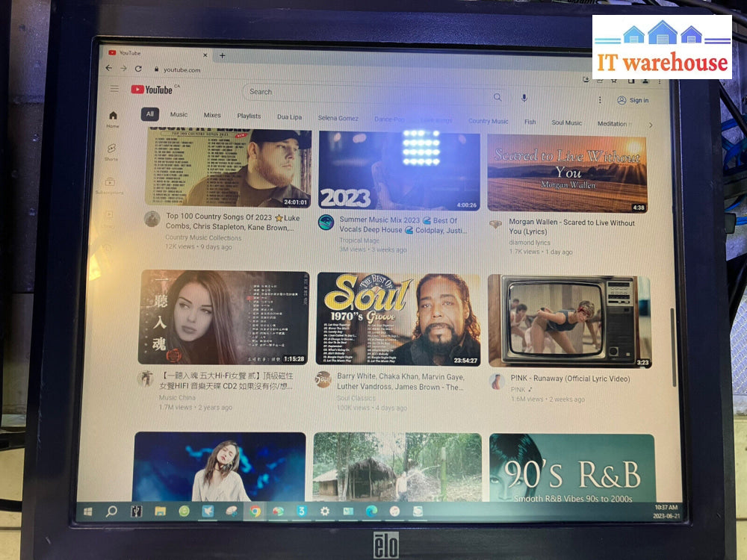Open Shorts from the sidebar
Image resolution: width=747 pixels, height=560 pixels.
click(111, 152)
